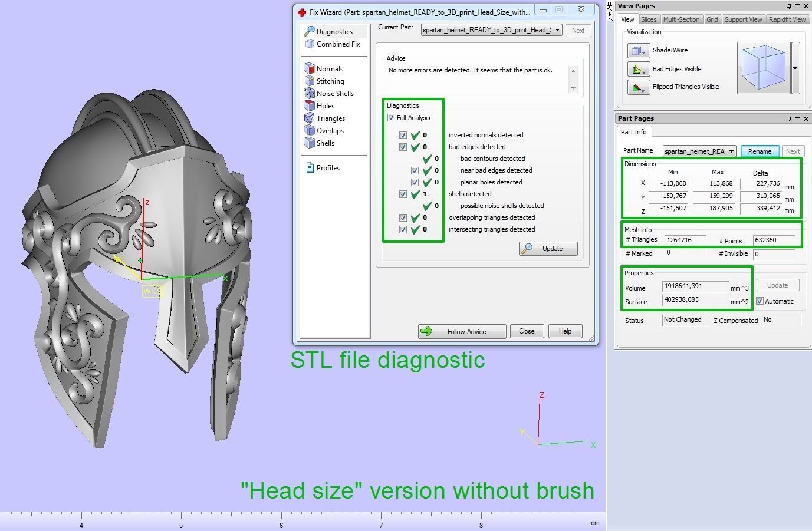The height and width of the screenshot is (531, 812).
Task: Maximize the Fix Wizard window
Action: pos(560,10)
